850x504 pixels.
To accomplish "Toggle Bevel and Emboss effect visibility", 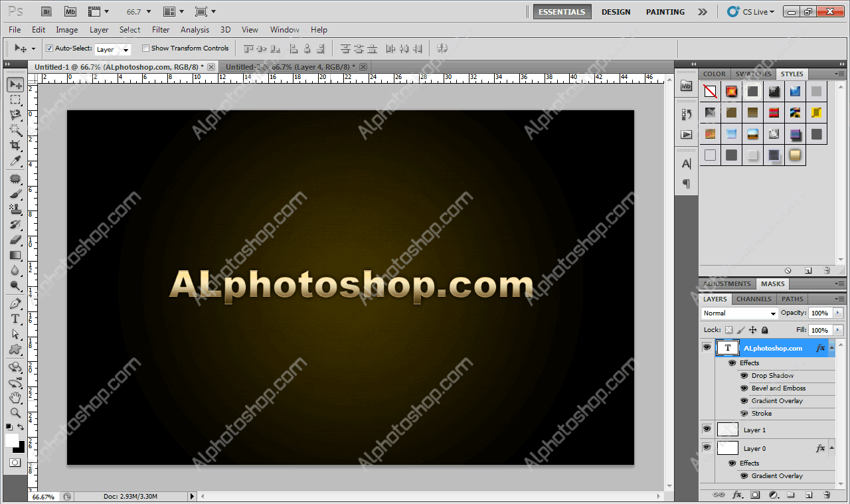I will [744, 388].
